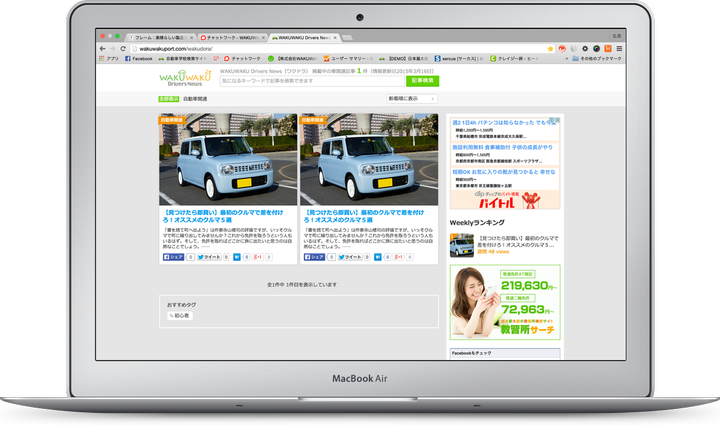The image size is (720, 425).
Task: Expand the bookmarks overflow chevron
Action: coord(567,59)
